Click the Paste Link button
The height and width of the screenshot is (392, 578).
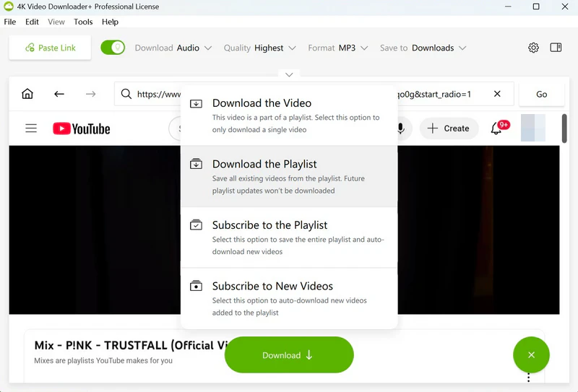point(51,48)
